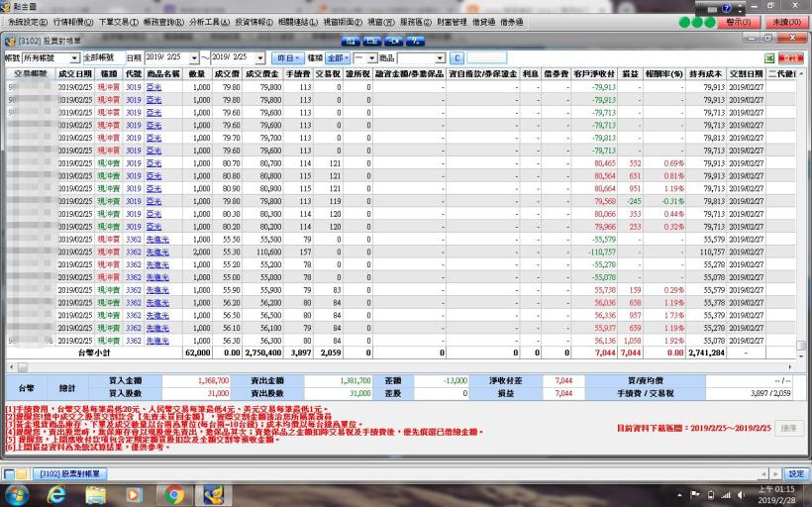Open the 行情報價(Q) menu
Image resolution: width=812 pixels, height=507 pixels.
(73, 22)
